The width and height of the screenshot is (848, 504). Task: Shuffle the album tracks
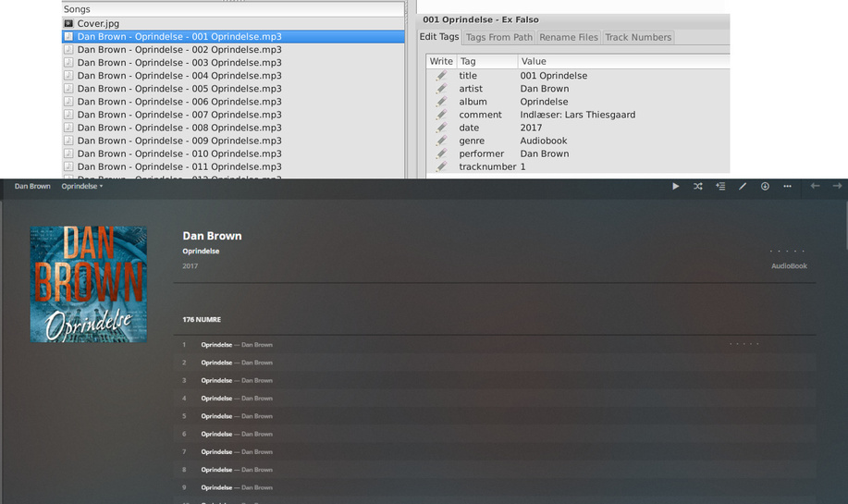tap(698, 186)
